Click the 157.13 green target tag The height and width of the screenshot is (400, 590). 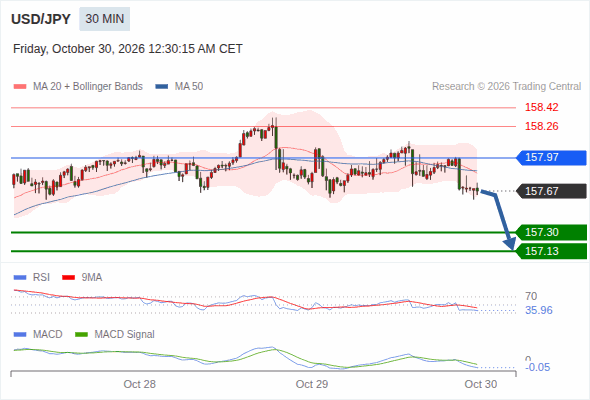click(551, 251)
